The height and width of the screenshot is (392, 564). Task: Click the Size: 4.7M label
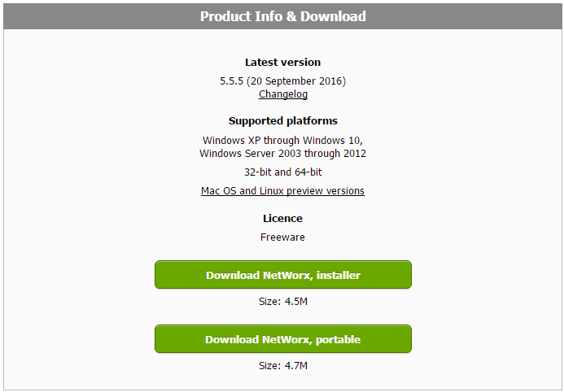pos(282,366)
